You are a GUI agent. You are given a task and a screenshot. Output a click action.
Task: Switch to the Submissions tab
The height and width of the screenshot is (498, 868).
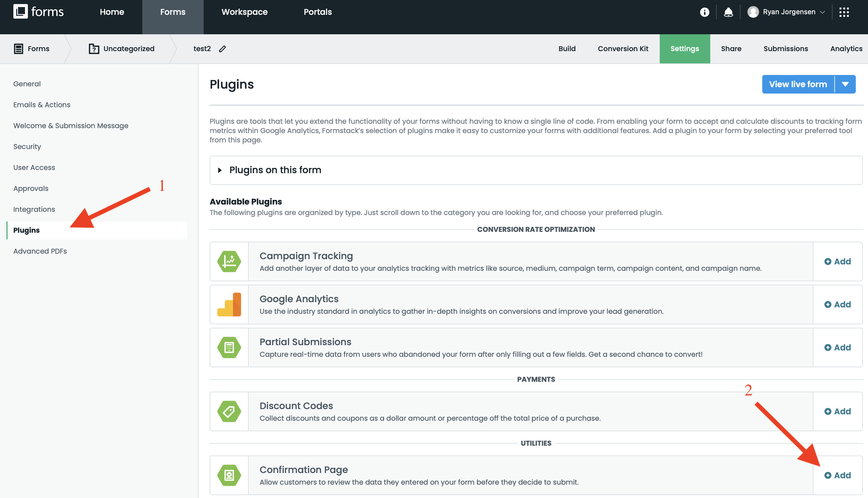point(785,49)
